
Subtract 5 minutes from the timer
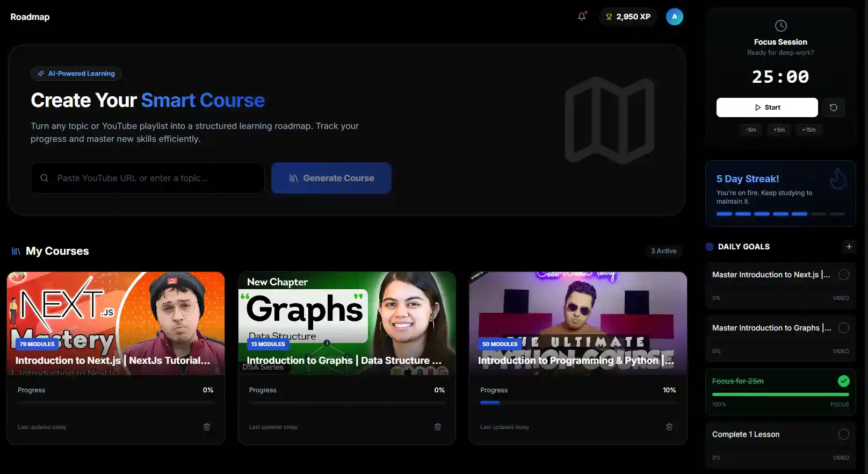click(751, 130)
